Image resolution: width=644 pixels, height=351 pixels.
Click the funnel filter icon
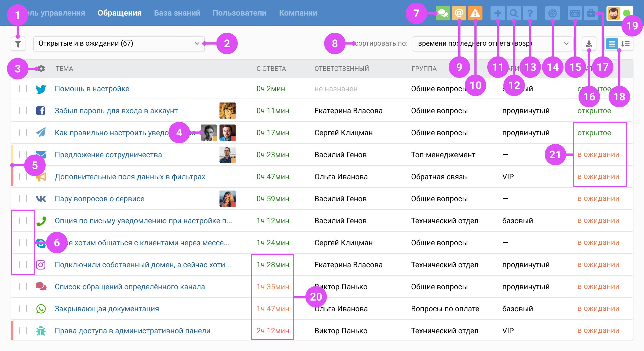(x=18, y=44)
